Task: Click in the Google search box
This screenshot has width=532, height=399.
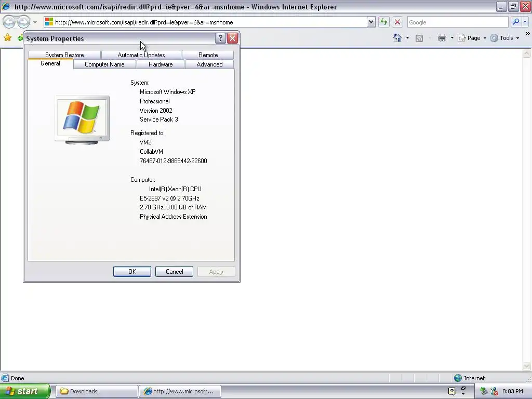Action: (458, 22)
